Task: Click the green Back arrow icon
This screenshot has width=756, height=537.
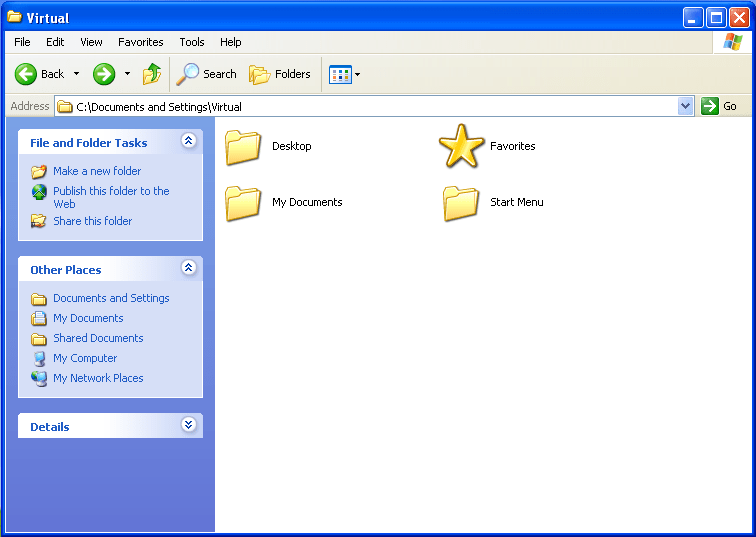Action: point(26,74)
